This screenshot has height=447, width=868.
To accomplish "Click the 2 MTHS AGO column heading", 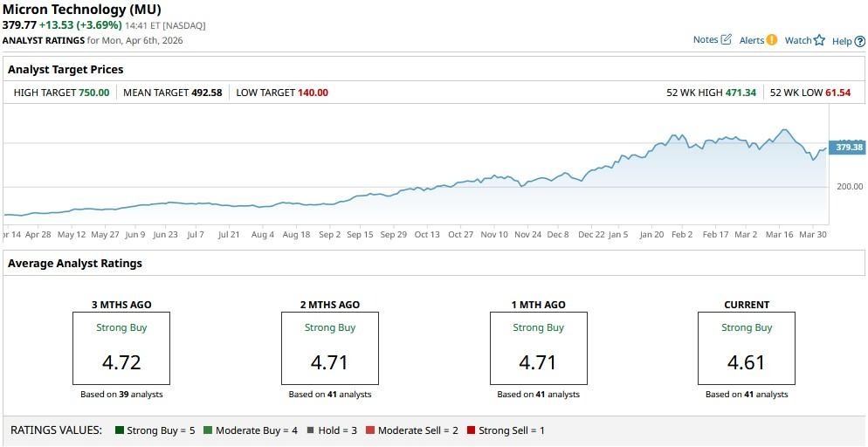I will (x=330, y=305).
